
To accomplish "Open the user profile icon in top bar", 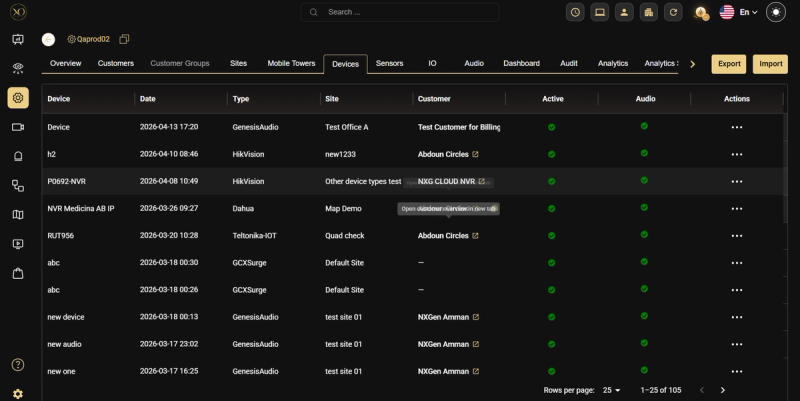I will tap(624, 12).
